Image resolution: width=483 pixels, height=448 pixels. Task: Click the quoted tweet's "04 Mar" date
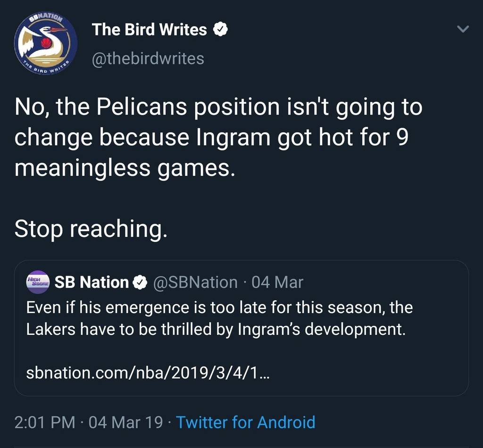pyautogui.click(x=277, y=282)
